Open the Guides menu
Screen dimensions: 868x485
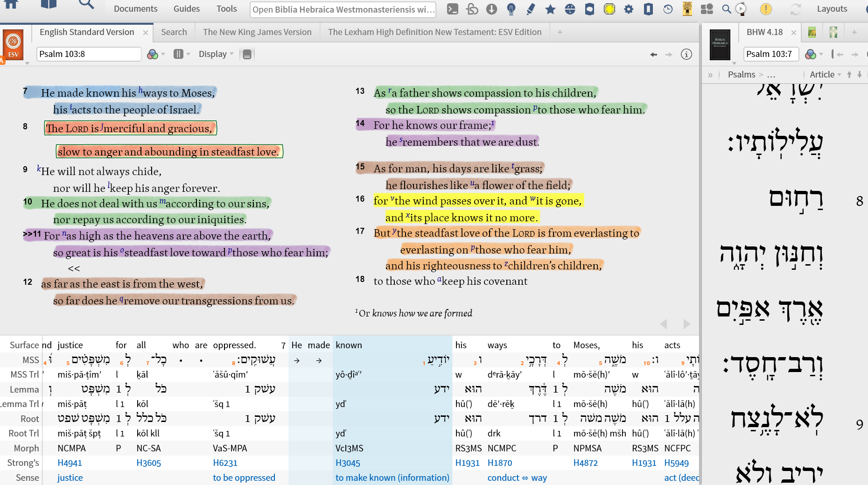(187, 9)
